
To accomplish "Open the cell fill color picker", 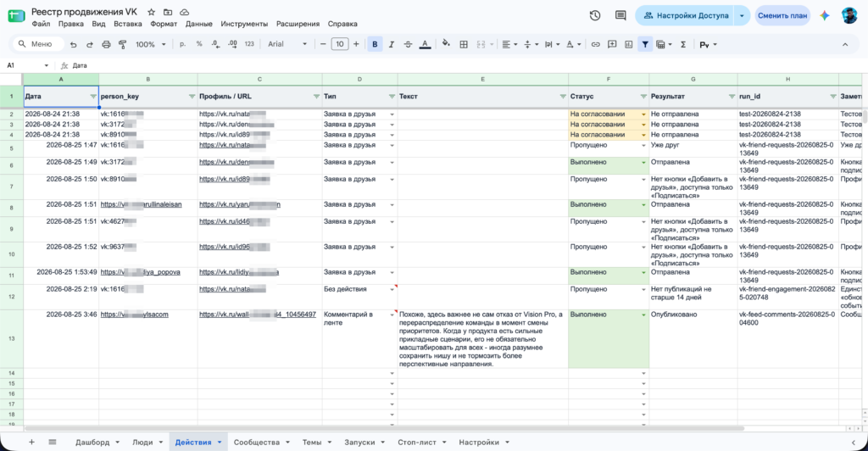I will pyautogui.click(x=446, y=44).
